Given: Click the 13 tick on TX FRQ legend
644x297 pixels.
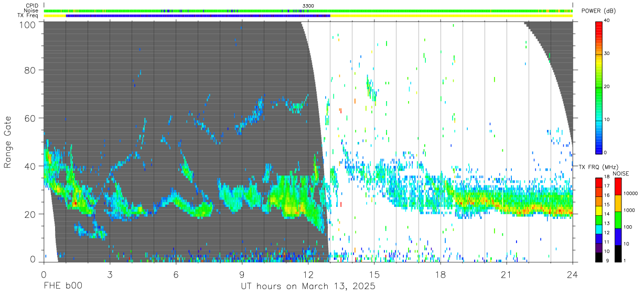Looking at the screenshot, I should click(x=606, y=224).
